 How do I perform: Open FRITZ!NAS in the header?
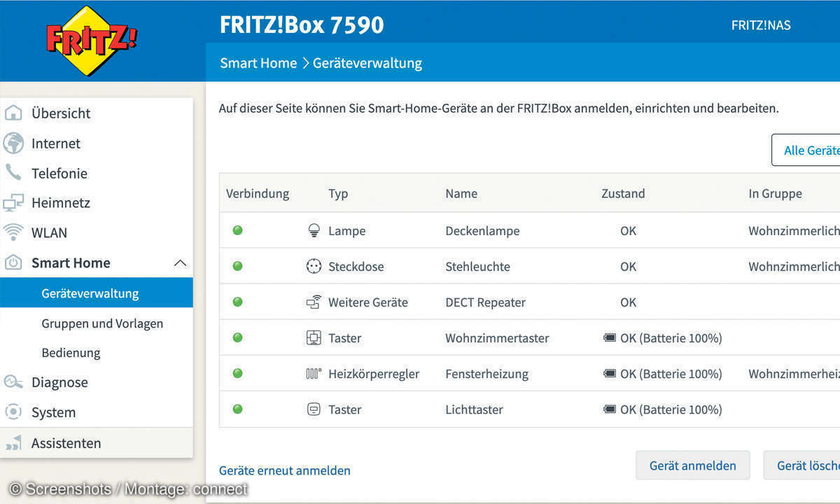[760, 25]
